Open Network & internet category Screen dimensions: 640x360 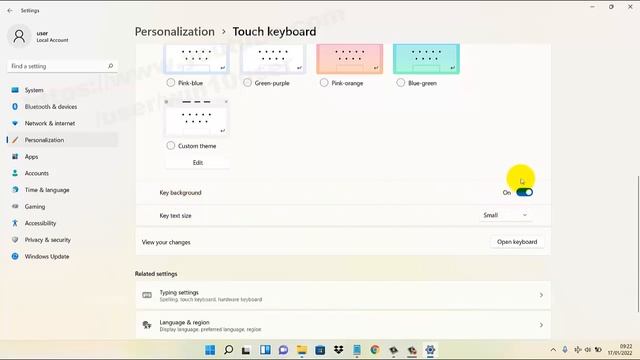[x=62, y=123]
